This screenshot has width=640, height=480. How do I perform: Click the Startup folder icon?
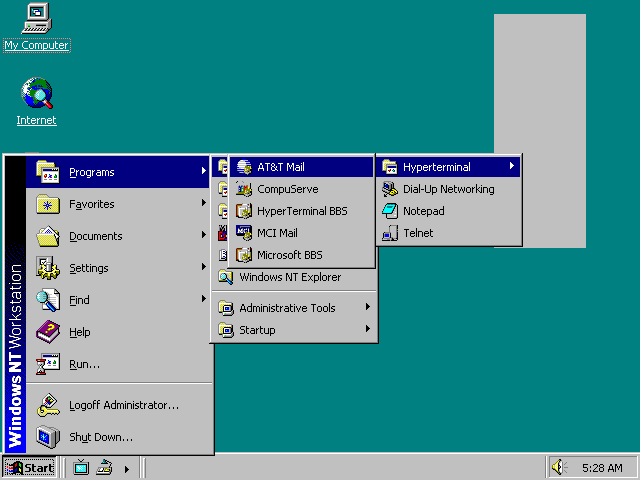pos(226,330)
